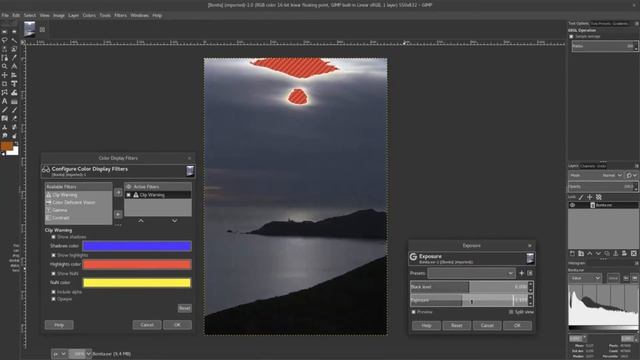
Task: Click Reset in Clip Warning settings
Action: (184, 308)
